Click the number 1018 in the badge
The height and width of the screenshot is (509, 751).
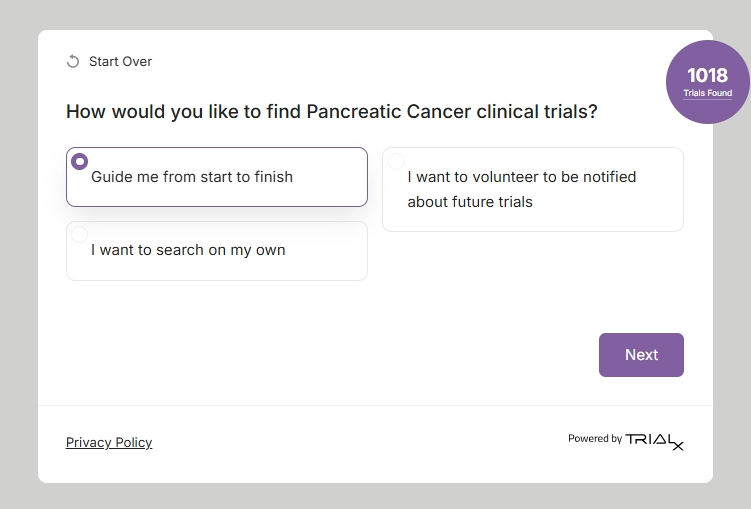click(x=707, y=75)
